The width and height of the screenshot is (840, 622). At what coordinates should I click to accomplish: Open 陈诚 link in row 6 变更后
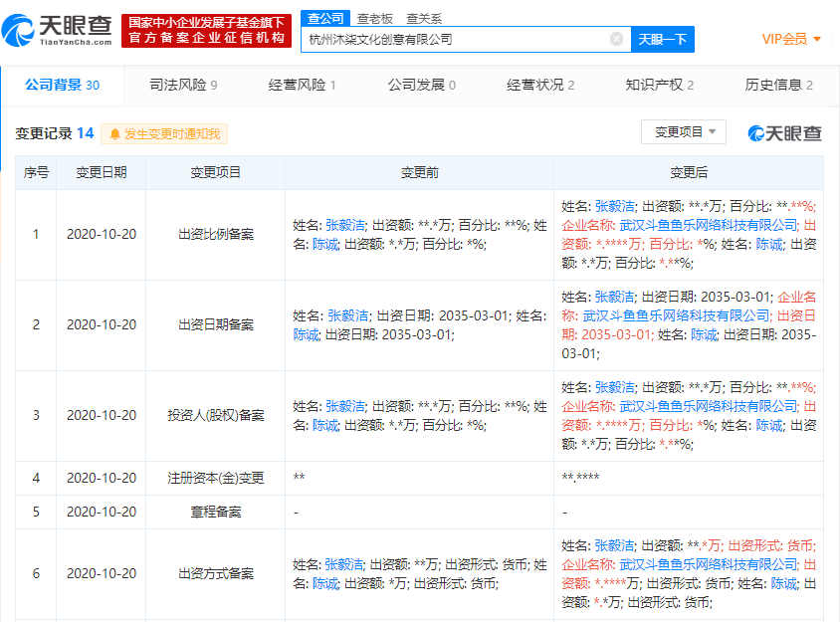click(783, 583)
